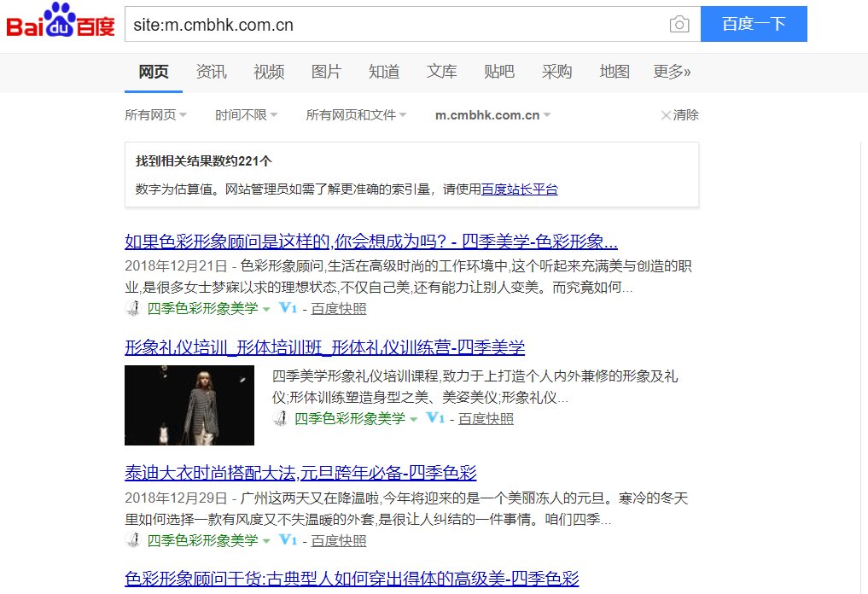The width and height of the screenshot is (868, 594).
Task: Expand the 所有网页和文件 file type dropdown
Action: coord(356,115)
